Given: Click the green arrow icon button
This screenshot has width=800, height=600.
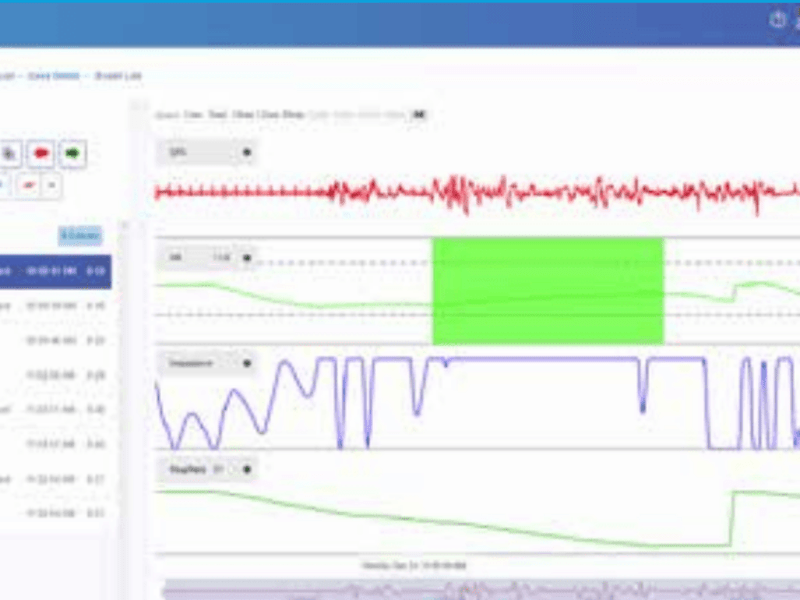Looking at the screenshot, I should click(72, 153).
